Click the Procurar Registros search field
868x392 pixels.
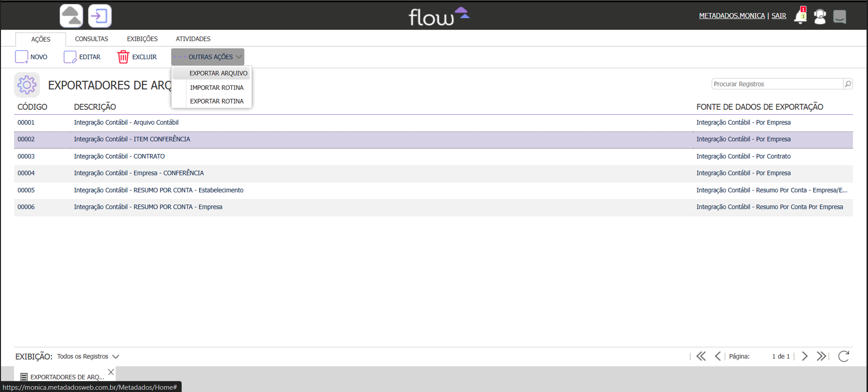tap(777, 84)
